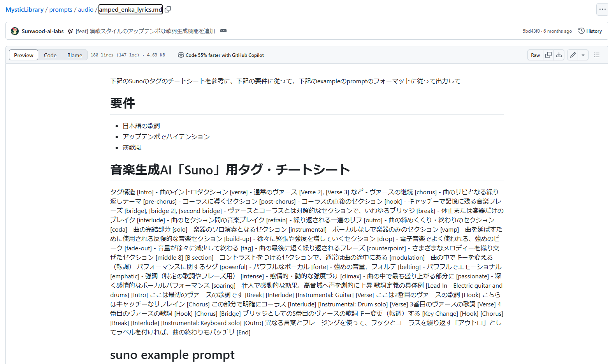Image resolution: width=608 pixels, height=364 pixels.
Task: Copy the file path icon
Action: [x=168, y=9]
